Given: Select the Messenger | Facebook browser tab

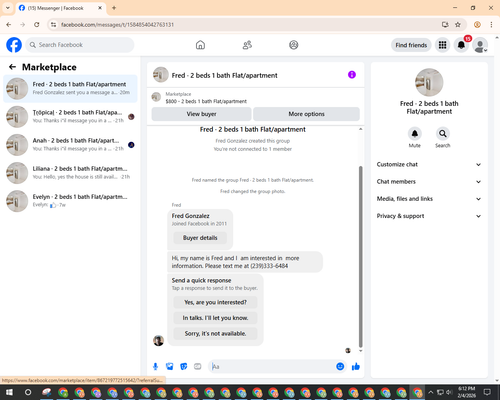Looking at the screenshot, I should (x=61, y=8).
